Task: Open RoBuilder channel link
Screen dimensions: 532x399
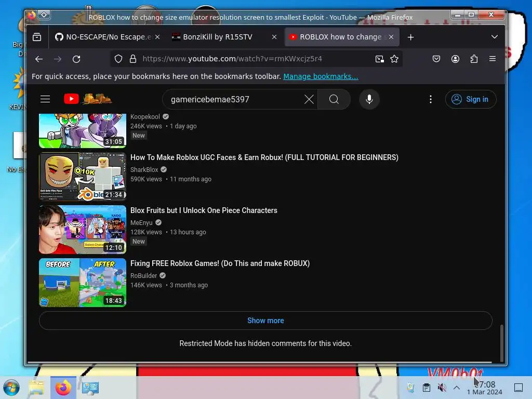Action: click(x=143, y=275)
